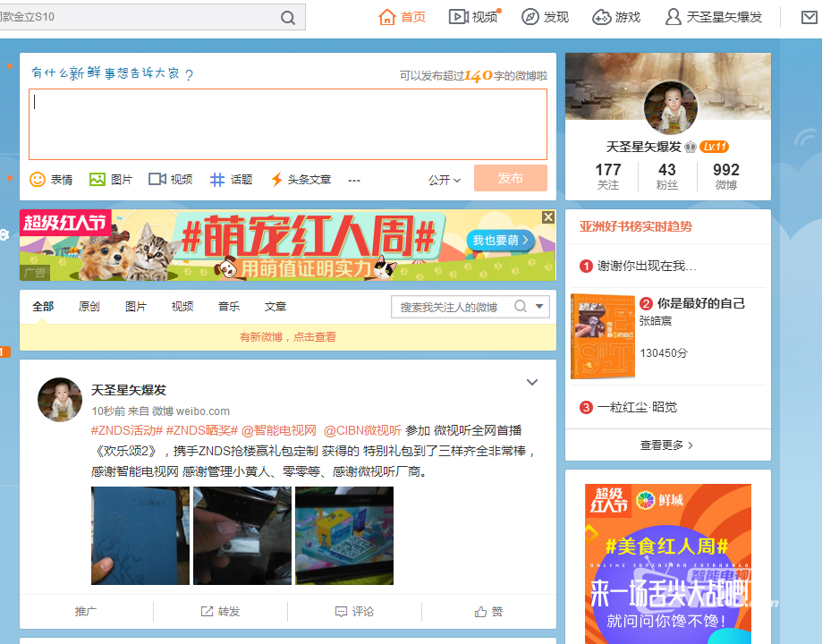
Task: Open the 美食红人周 sidebar advertisement
Action: [x=668, y=563]
